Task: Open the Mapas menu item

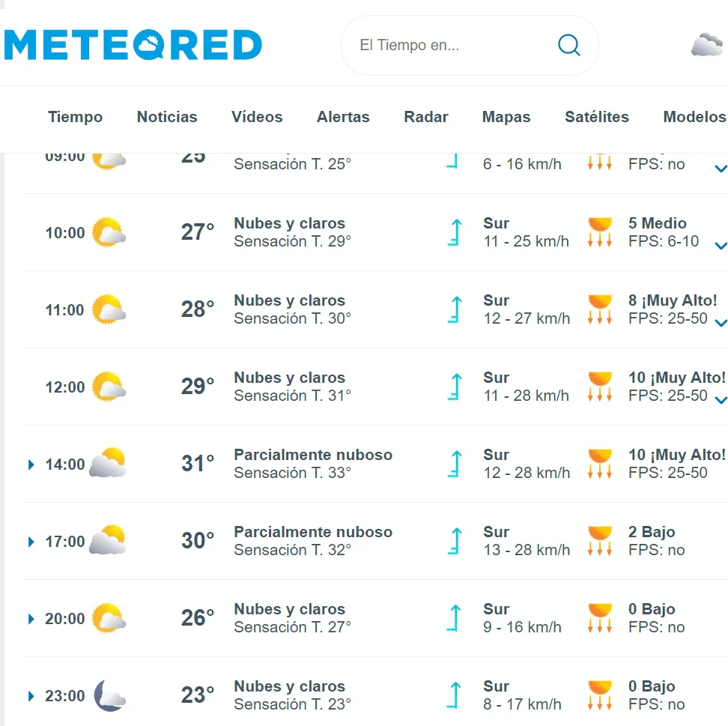Action: 506,117
